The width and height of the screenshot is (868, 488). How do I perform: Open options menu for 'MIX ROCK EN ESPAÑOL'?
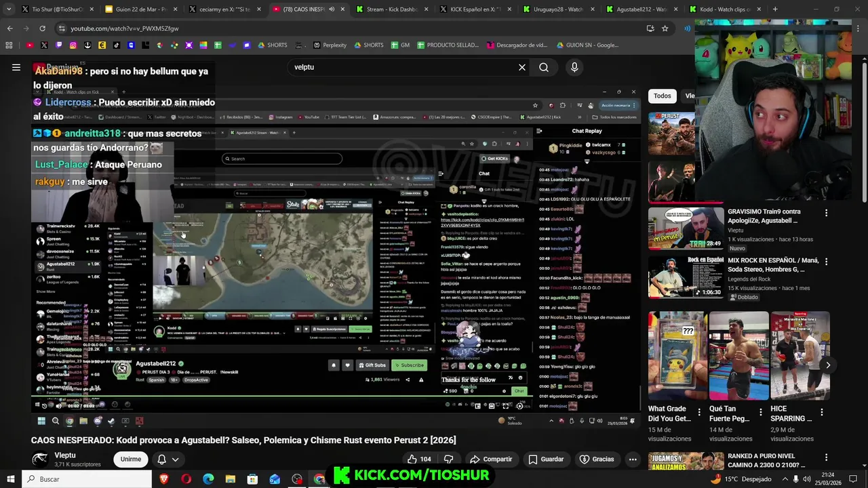(x=826, y=262)
